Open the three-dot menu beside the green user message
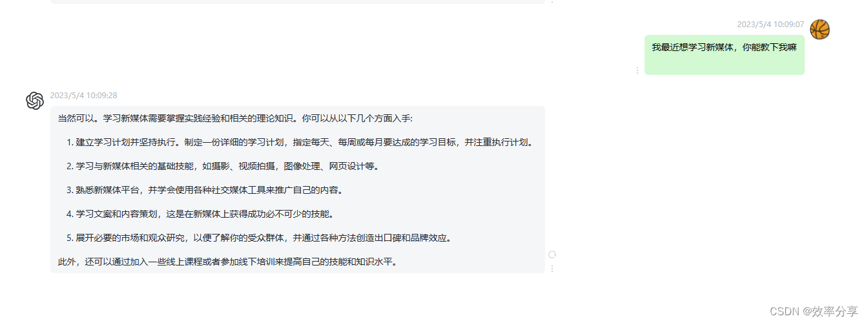The height and width of the screenshot is (323, 868). (637, 70)
